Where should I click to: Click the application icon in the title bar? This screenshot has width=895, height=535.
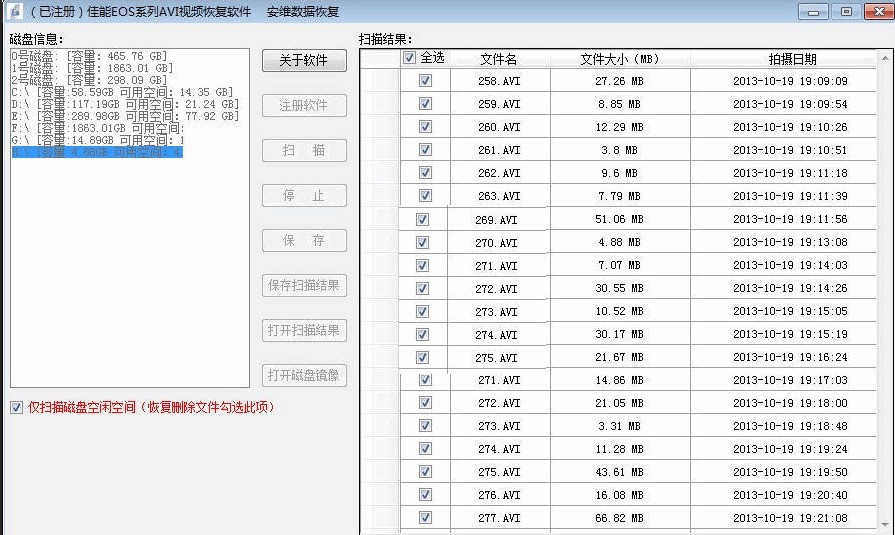(x=14, y=11)
